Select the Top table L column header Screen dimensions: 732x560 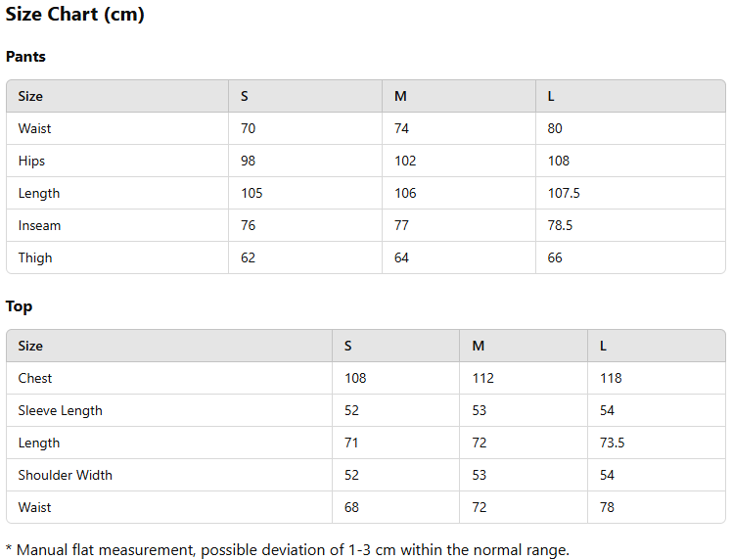click(604, 346)
